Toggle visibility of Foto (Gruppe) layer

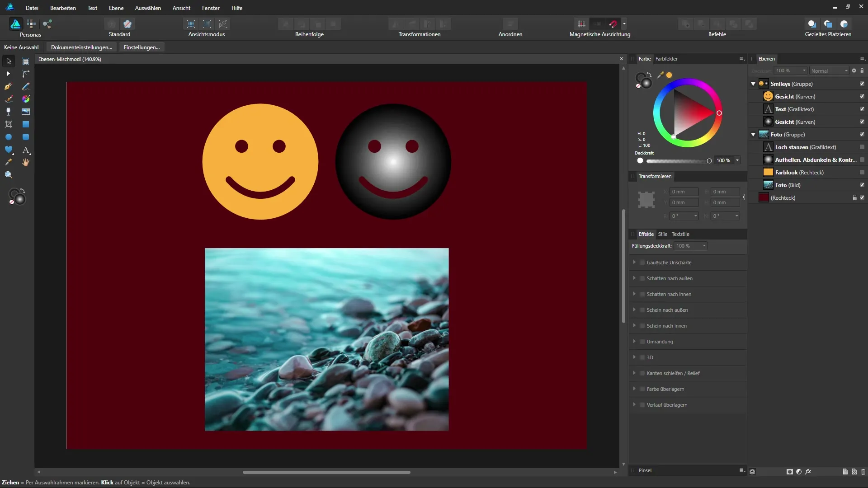pyautogui.click(x=862, y=135)
